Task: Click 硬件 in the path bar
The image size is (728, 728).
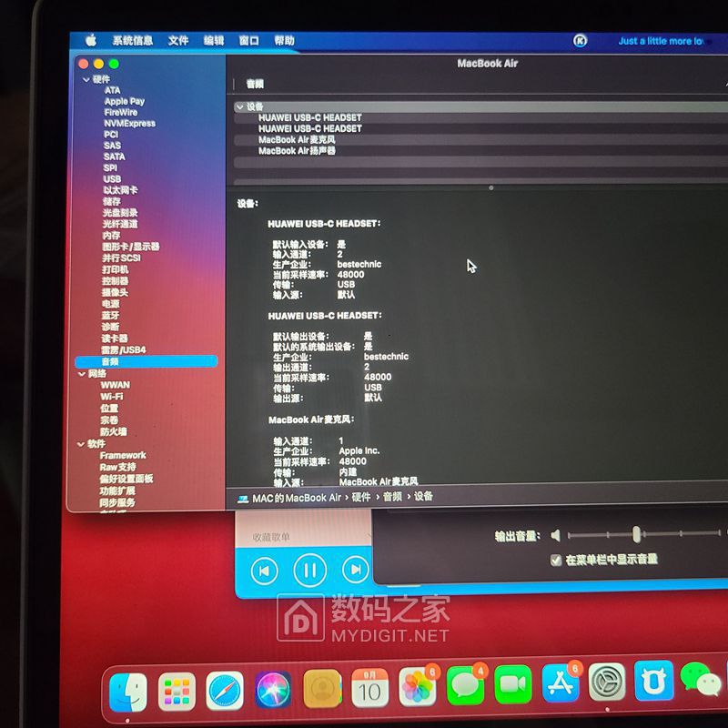Action: 361,497
